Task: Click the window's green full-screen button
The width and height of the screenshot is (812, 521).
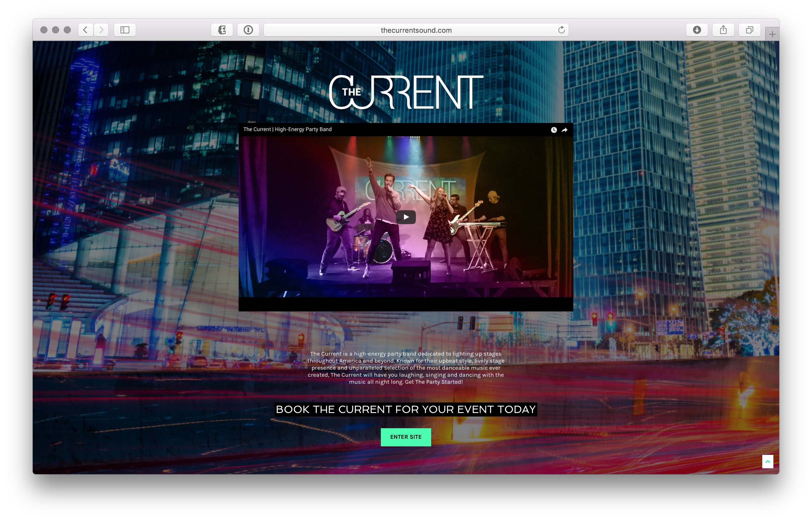Action: pos(67,30)
